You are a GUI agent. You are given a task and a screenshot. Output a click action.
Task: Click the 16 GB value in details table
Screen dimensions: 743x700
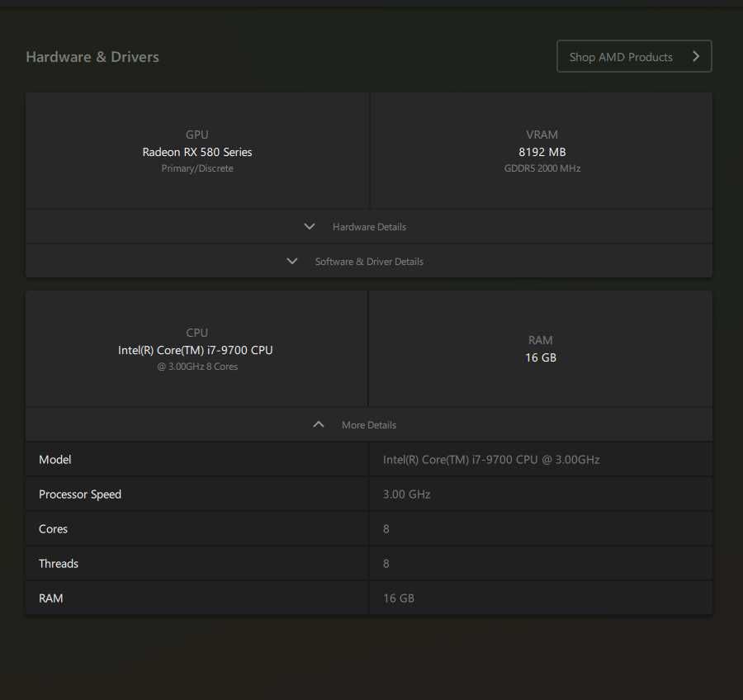pyautogui.click(x=399, y=598)
